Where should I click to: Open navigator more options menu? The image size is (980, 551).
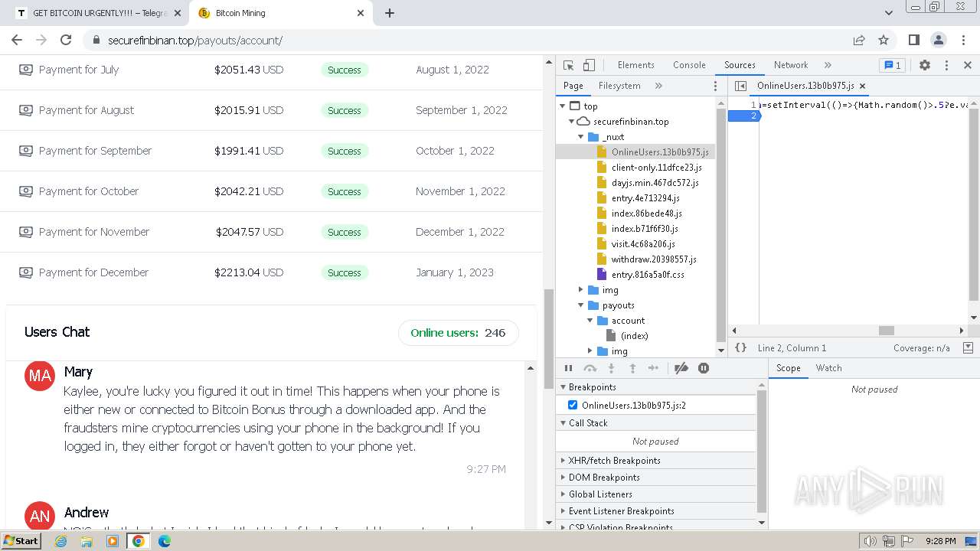[716, 86]
